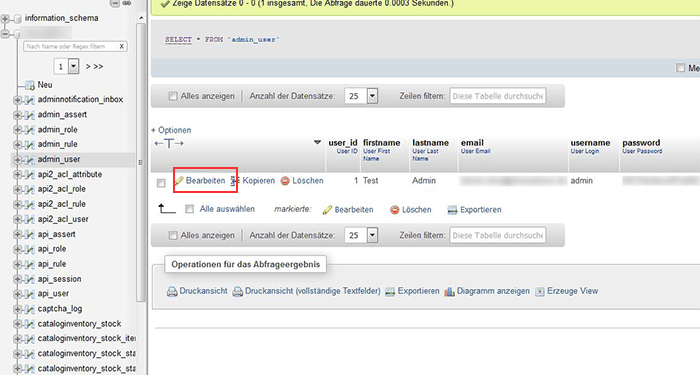Click printer icon for Druckansicht (vollständige Textfelder)
This screenshot has height=375, width=700.
pos(238,292)
